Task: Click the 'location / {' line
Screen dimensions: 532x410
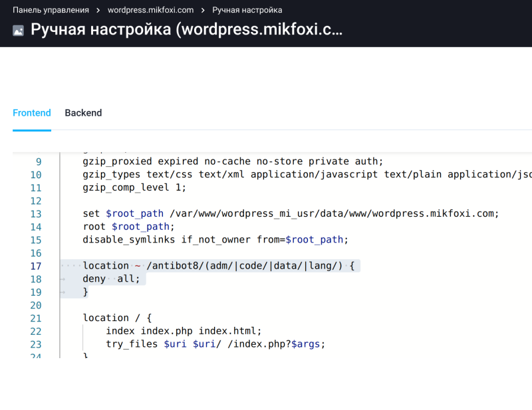Action: coord(117,318)
